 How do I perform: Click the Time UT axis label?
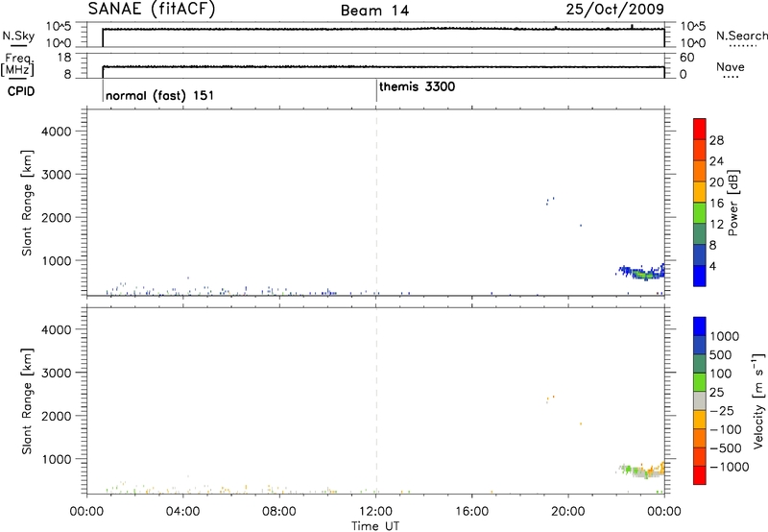point(375,526)
